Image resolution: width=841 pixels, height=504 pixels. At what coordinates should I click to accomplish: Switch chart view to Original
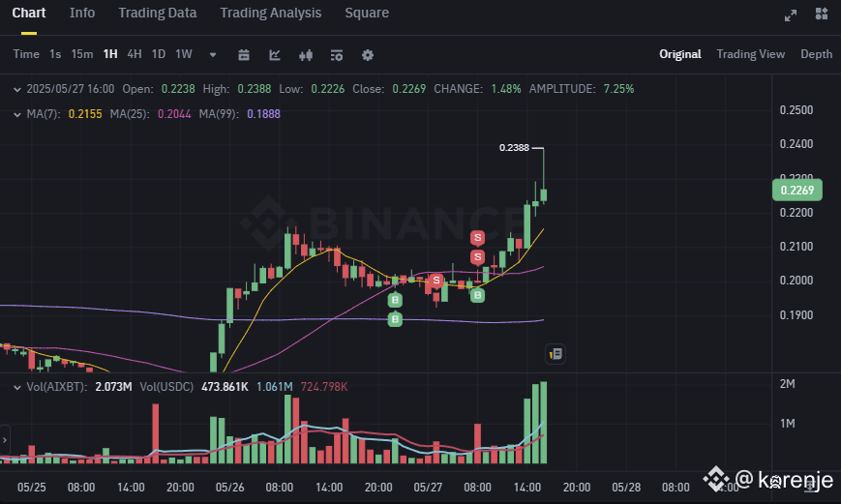(x=680, y=54)
